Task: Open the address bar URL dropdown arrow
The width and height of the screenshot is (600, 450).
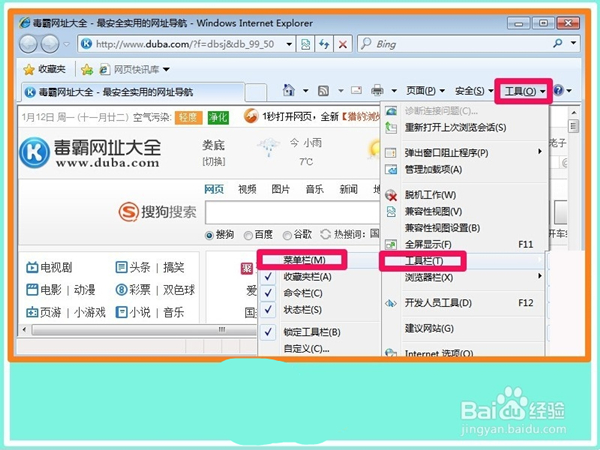Action: [x=289, y=44]
